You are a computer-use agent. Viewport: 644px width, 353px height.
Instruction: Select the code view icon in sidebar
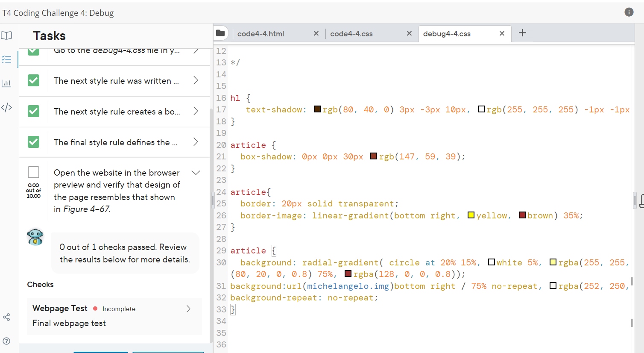pos(7,106)
